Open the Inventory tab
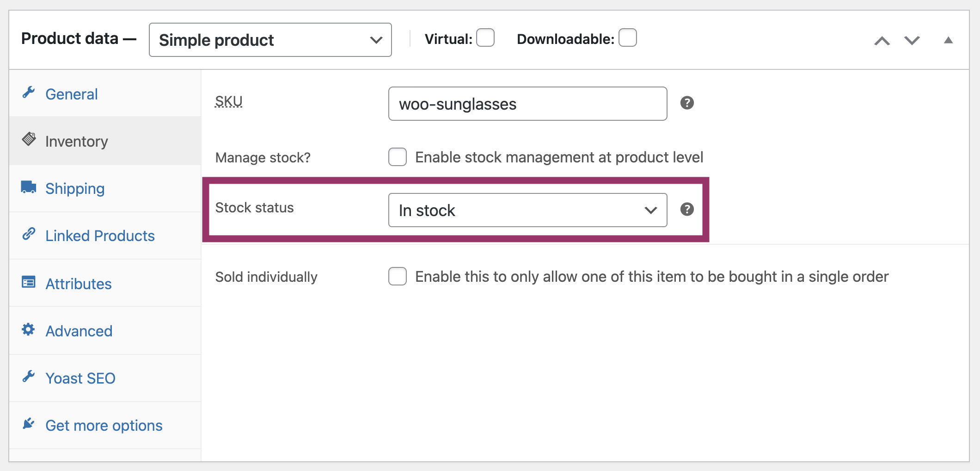This screenshot has height=471, width=980. (77, 142)
